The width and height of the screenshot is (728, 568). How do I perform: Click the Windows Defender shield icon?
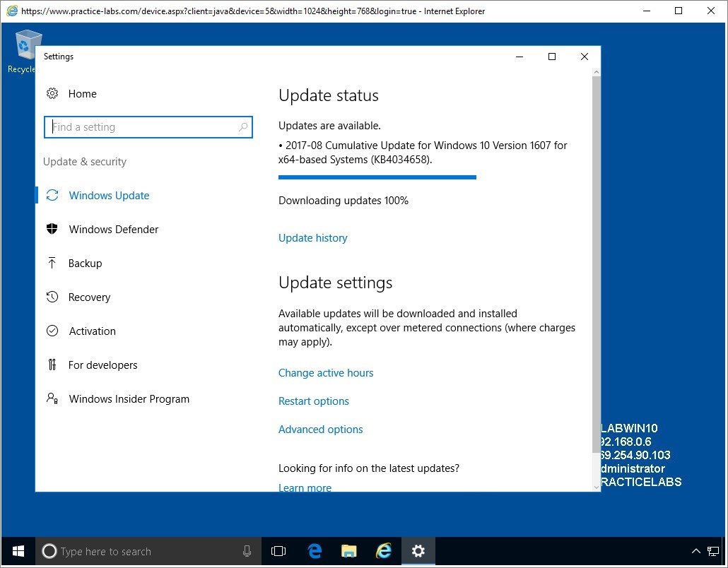tap(52, 229)
